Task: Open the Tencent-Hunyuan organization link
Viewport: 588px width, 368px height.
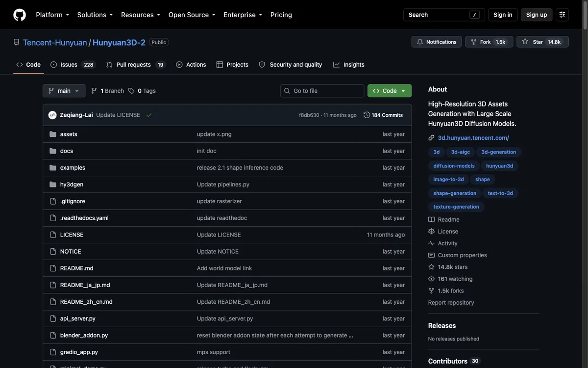Action: point(55,42)
